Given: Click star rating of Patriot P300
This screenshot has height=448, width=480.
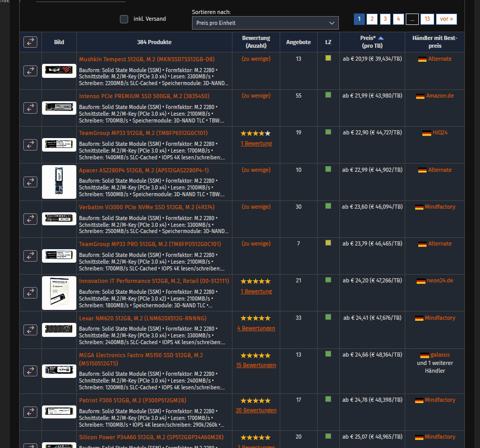Looking at the screenshot, I should [256, 401].
